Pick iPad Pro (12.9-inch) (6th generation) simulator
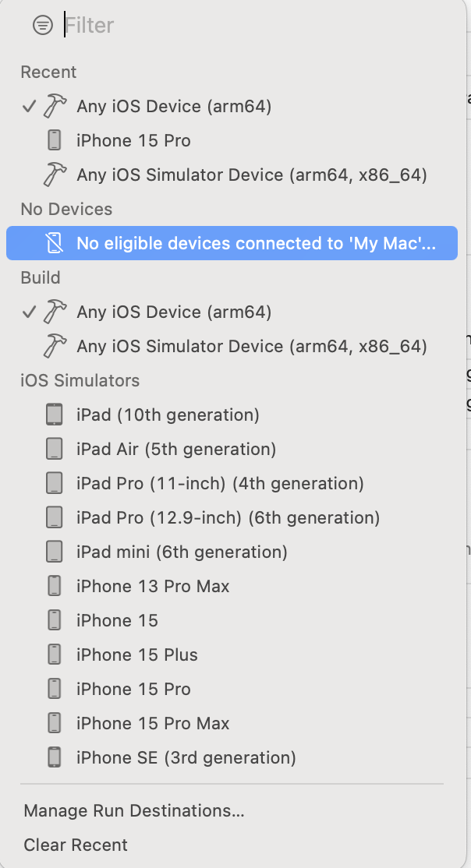This screenshot has width=471, height=868. coord(228,517)
